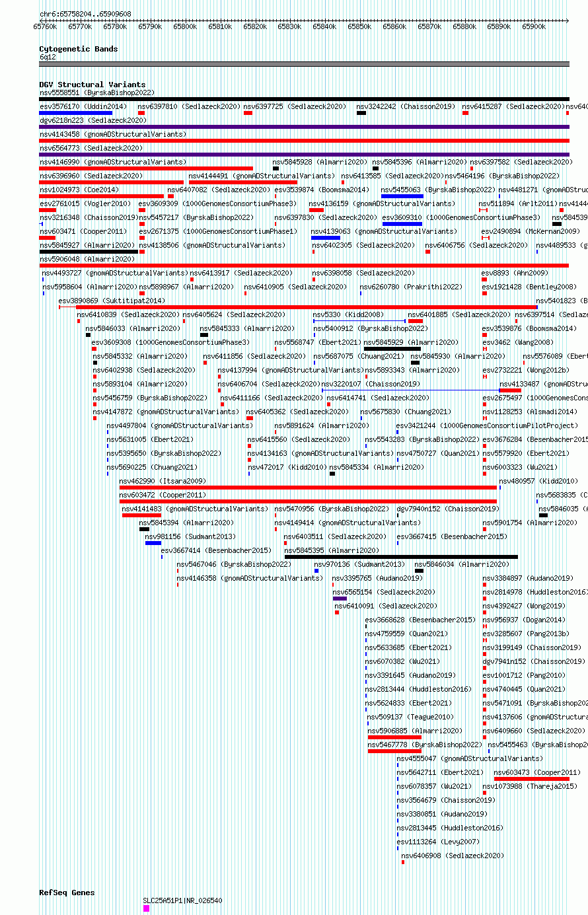Select the black bar under nsv5845927
Image resolution: width=588 pixels, height=915 pixels.
(x=89, y=252)
